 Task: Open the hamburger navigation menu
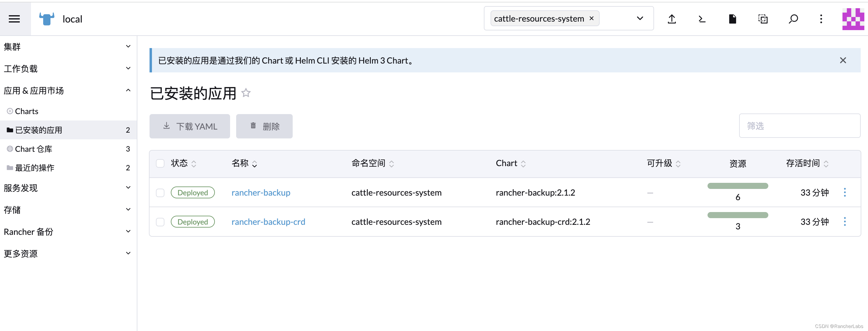[x=14, y=19]
